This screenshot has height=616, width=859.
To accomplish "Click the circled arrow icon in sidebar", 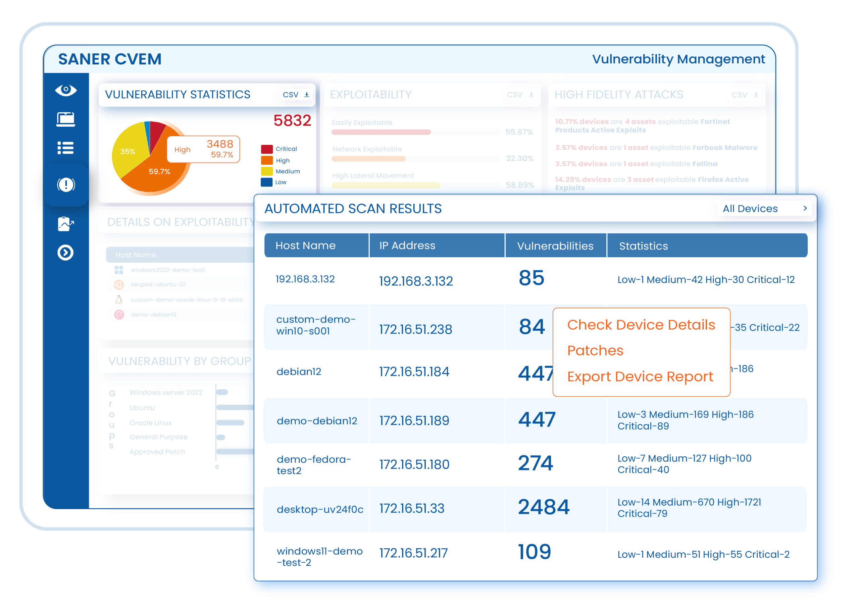I will [x=65, y=253].
